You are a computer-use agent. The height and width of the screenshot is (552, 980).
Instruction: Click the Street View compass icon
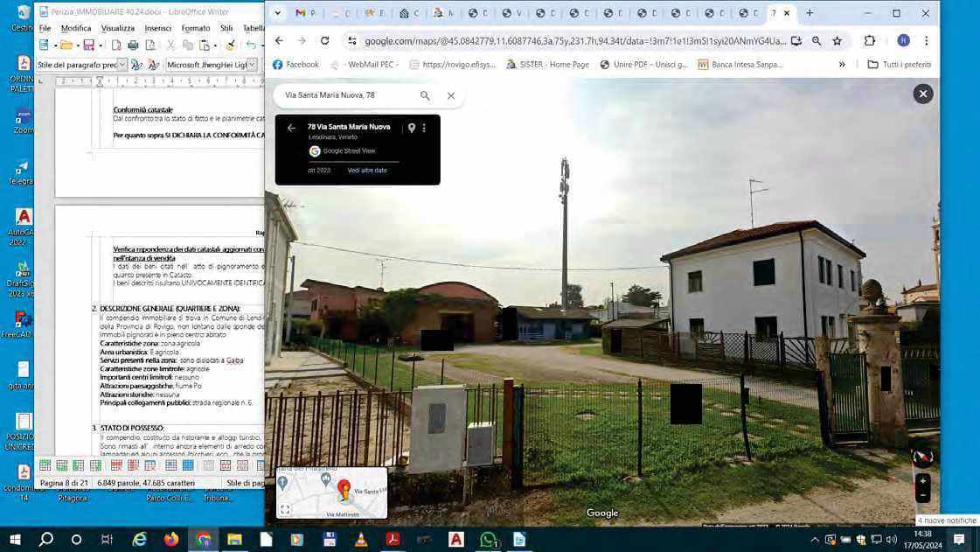point(922,457)
